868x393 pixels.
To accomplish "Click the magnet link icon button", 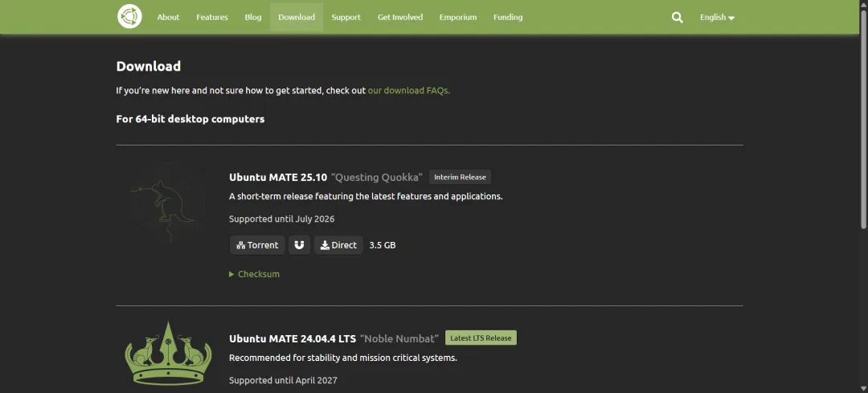I will (x=299, y=245).
